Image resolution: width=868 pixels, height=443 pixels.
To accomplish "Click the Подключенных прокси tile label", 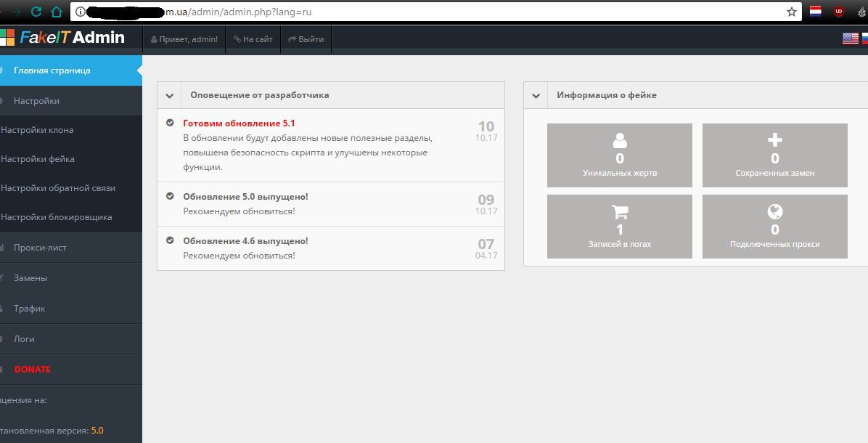I will click(x=774, y=244).
